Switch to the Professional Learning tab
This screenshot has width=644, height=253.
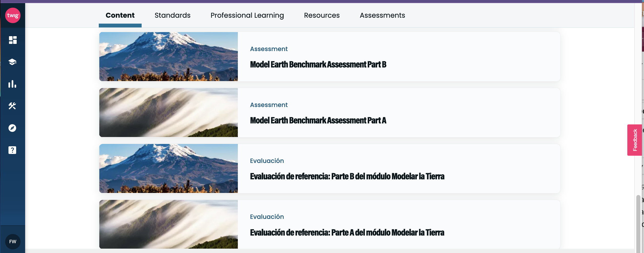point(247,15)
